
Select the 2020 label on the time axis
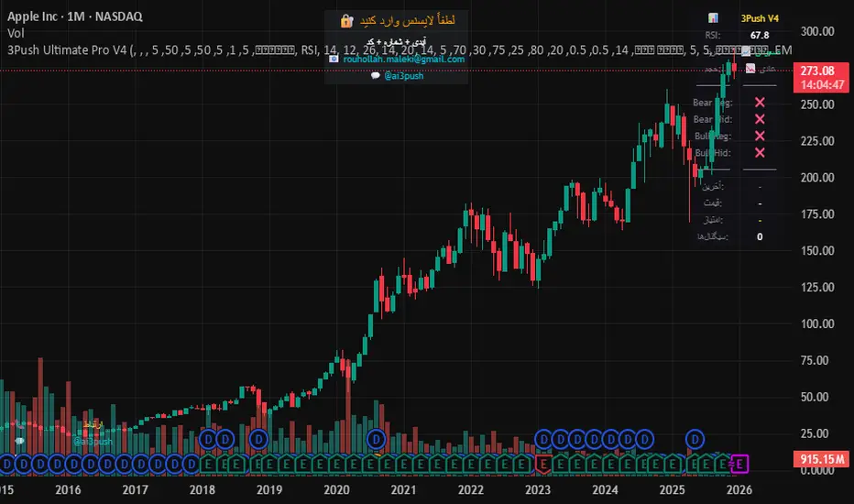336,490
